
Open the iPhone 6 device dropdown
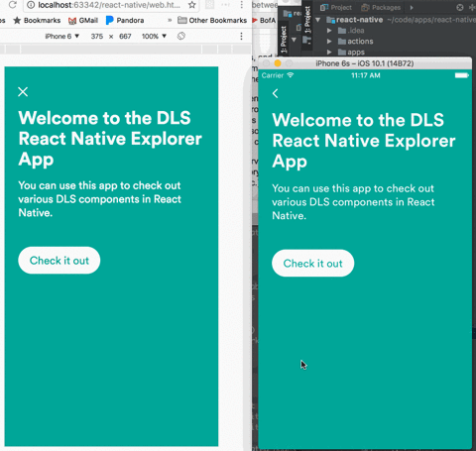(x=62, y=36)
